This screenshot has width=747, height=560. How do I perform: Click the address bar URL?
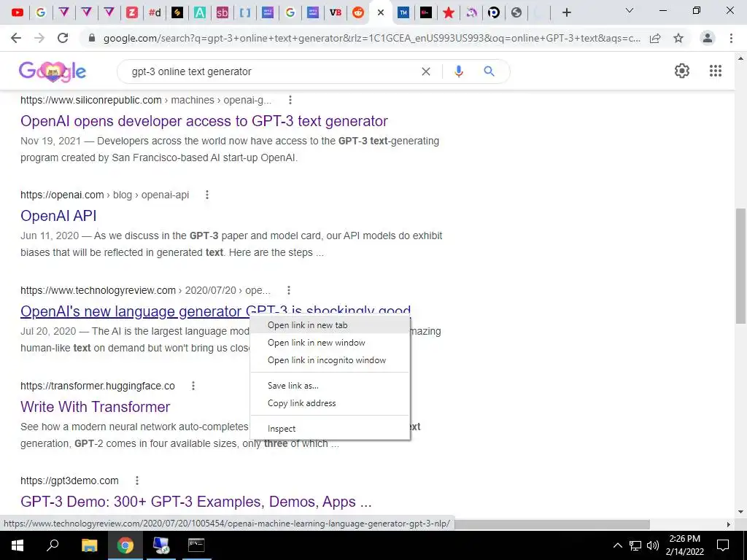pyautogui.click(x=371, y=38)
